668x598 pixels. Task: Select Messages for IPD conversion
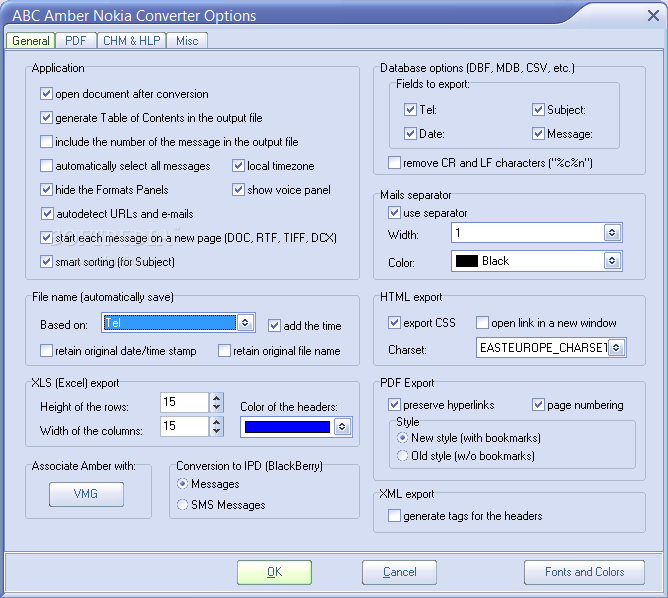(182, 484)
